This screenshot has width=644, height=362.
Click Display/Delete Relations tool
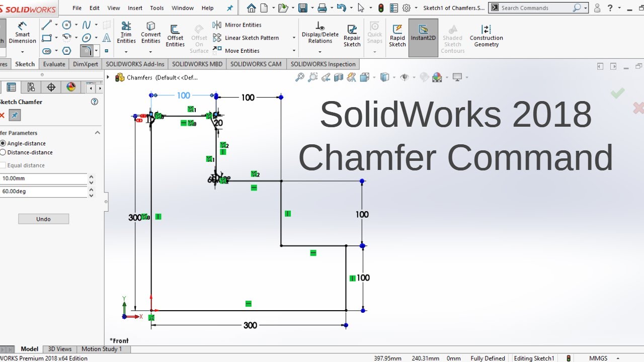click(x=320, y=33)
